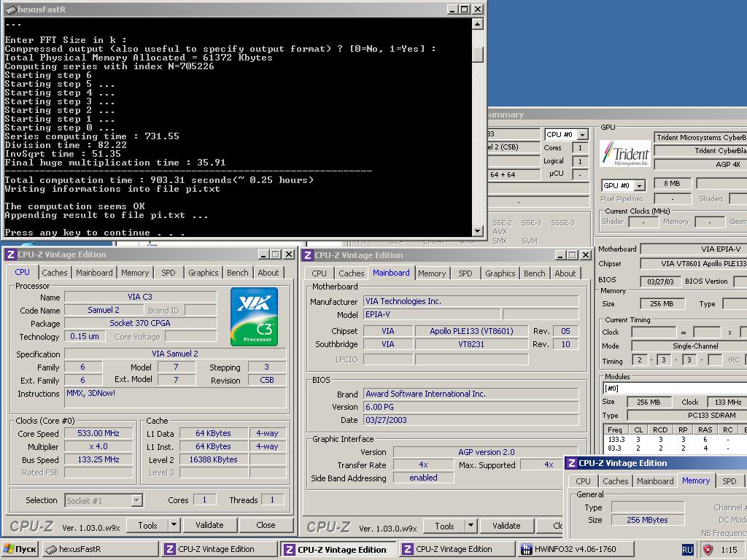
Task: Open the Bench tab in Mainboard CPU-Z window
Action: (x=535, y=273)
